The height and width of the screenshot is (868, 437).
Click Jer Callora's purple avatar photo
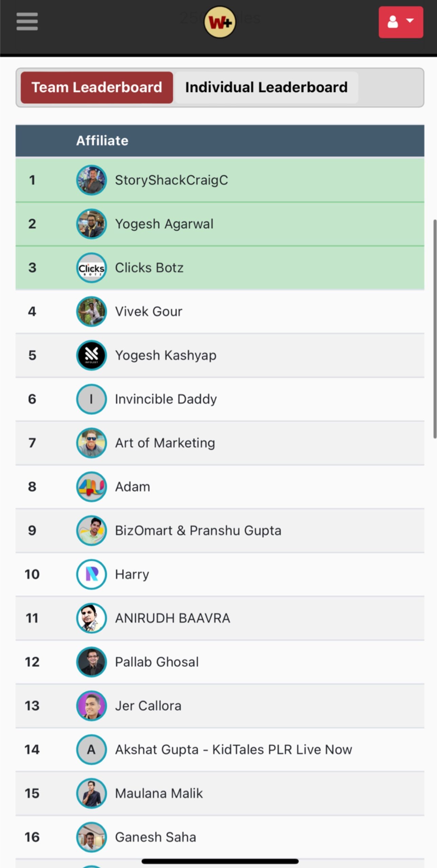[x=91, y=706]
